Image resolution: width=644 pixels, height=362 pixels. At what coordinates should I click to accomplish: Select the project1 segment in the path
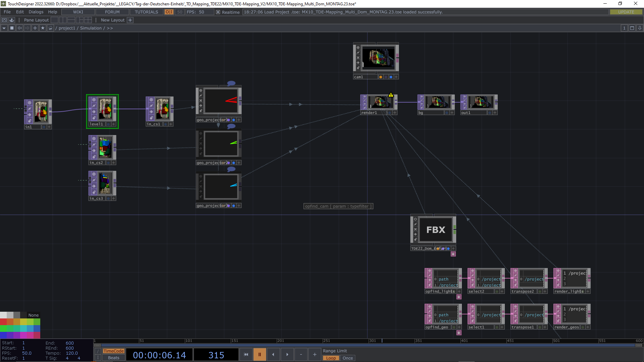click(x=67, y=28)
